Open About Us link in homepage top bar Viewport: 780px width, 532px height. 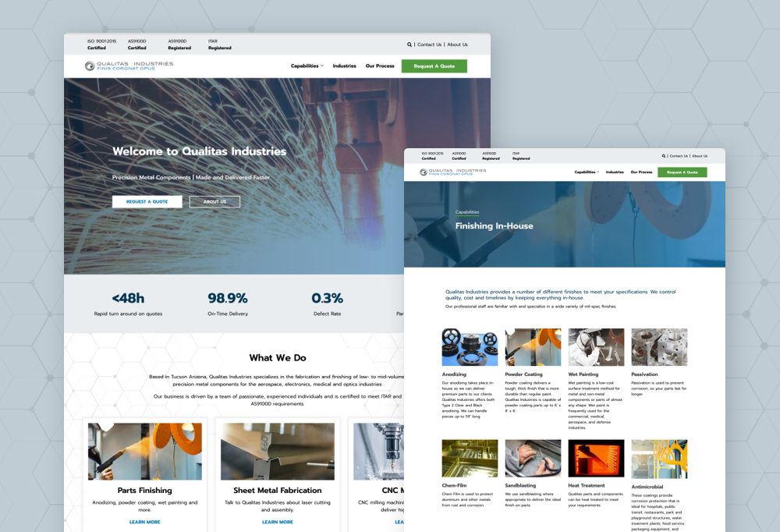tap(457, 44)
